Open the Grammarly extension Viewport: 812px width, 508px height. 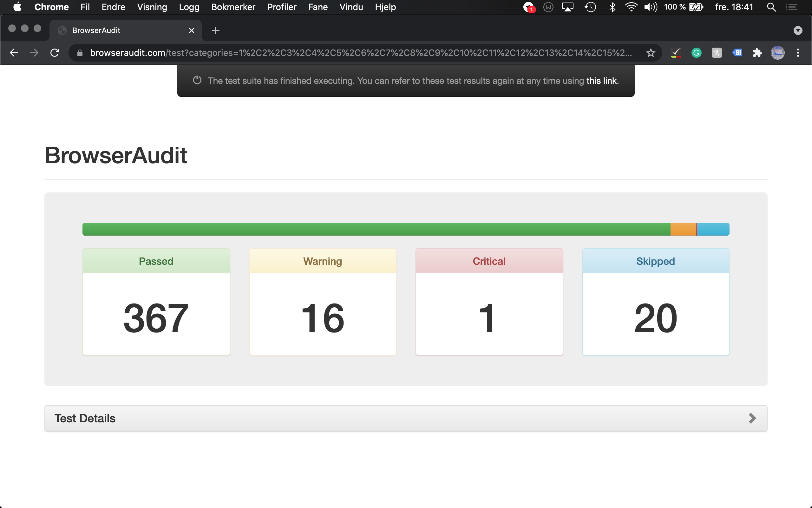coord(697,53)
